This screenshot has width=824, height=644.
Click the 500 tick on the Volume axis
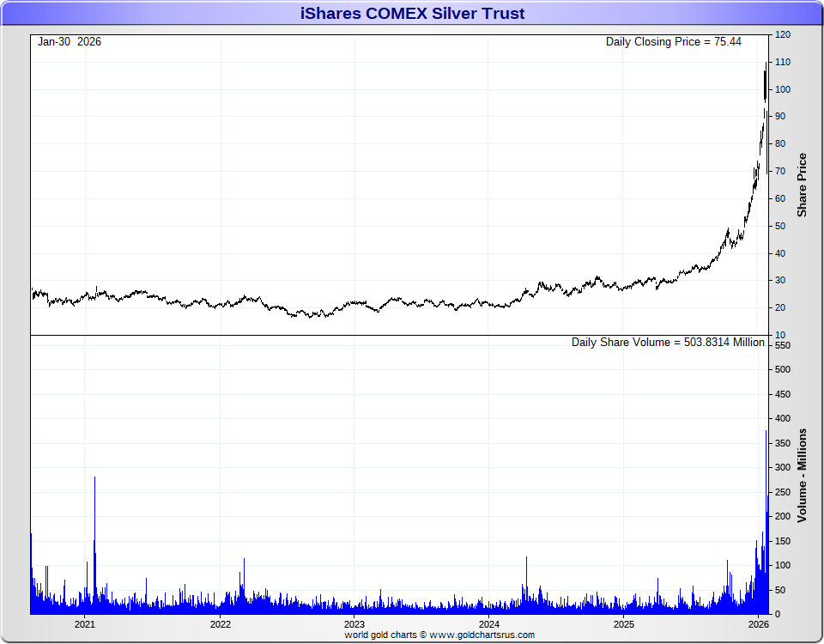click(783, 369)
